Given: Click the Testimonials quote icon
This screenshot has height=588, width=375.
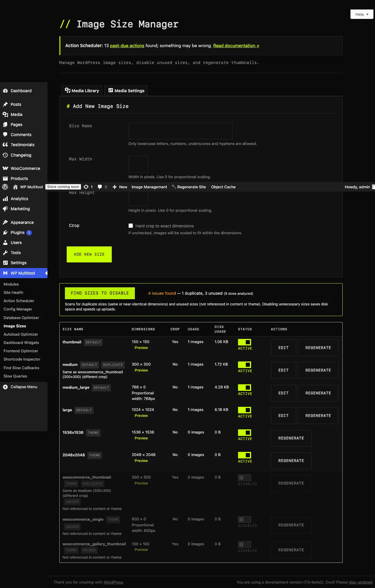Looking at the screenshot, I should click(5, 145).
